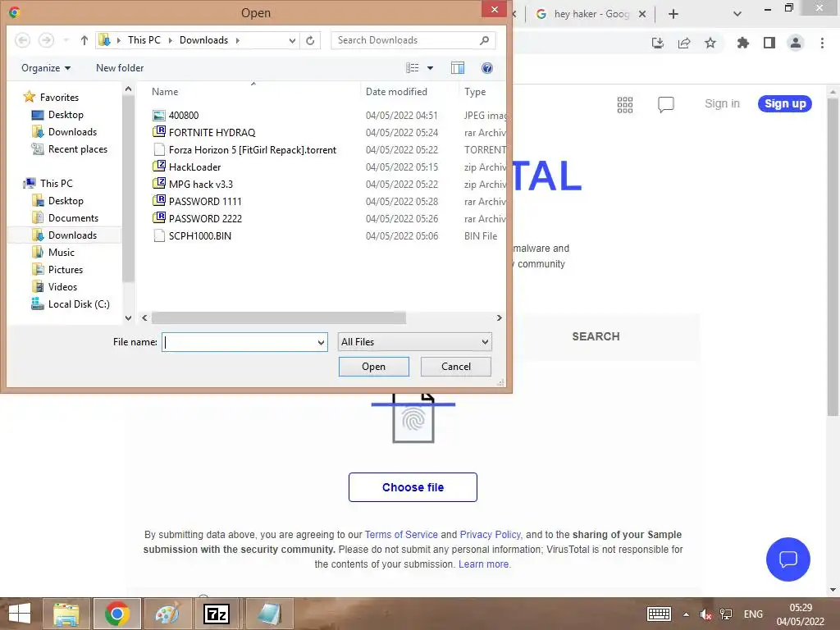
Task: Refresh the Downloads folder listing
Action: click(310, 40)
